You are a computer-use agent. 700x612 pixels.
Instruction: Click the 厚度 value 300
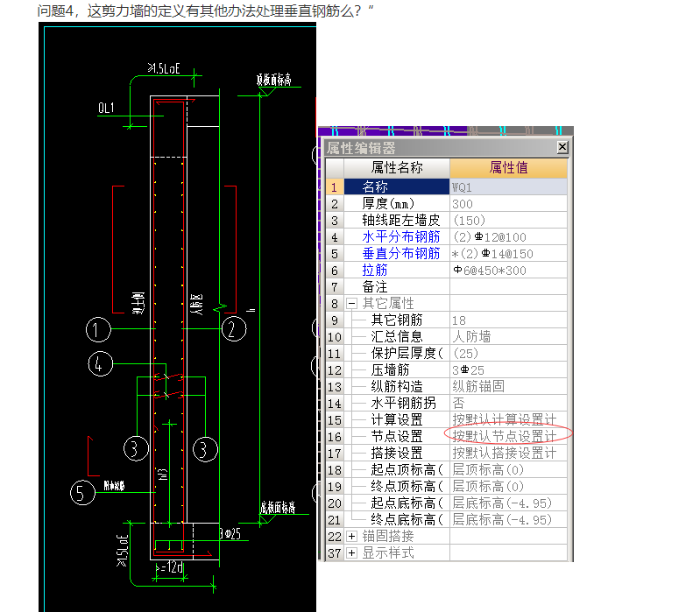coord(508,204)
